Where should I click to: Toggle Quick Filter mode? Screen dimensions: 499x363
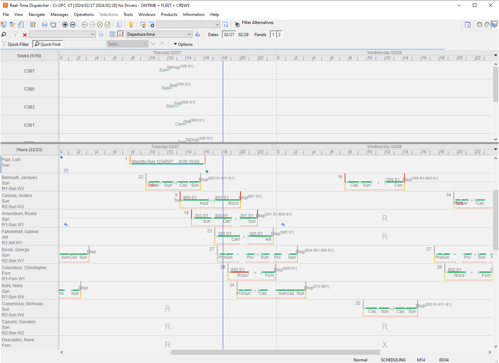15,44
